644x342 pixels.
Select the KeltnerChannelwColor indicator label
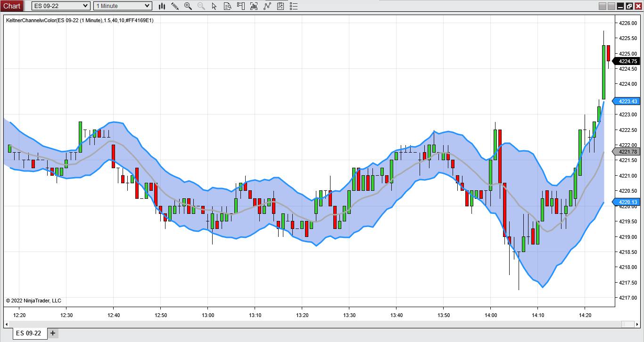pos(80,20)
